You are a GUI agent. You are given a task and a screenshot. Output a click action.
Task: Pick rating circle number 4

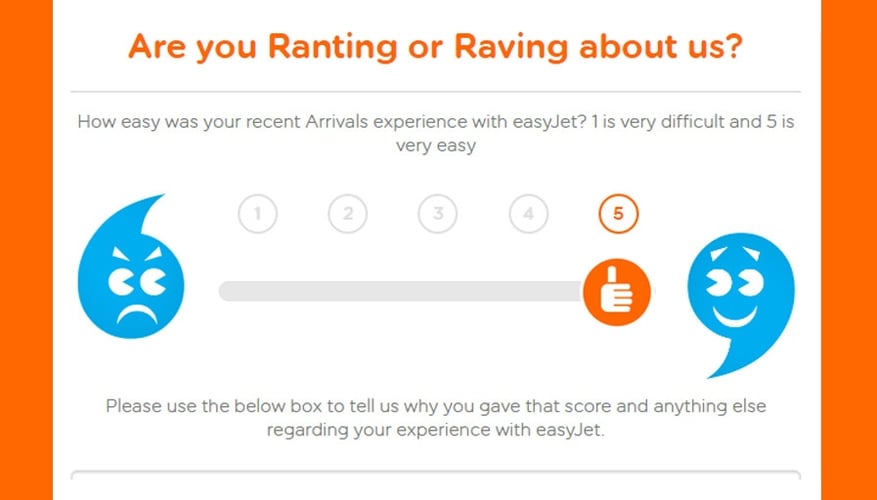[x=529, y=214]
